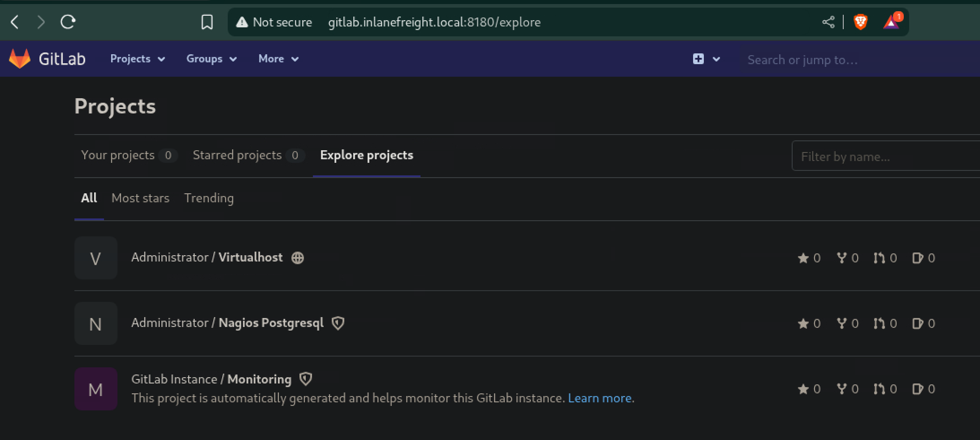Open the Administrator / Nagios Postgresql project
Image resolution: width=980 pixels, height=440 pixels.
227,323
